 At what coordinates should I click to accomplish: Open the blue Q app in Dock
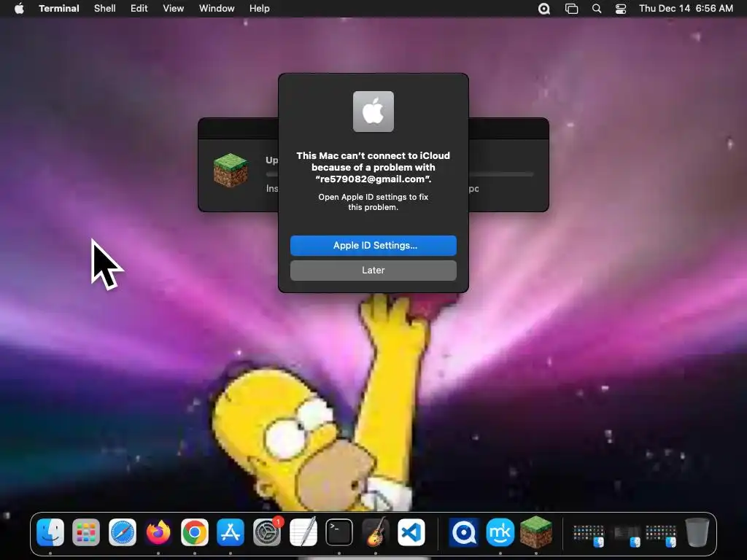click(x=463, y=532)
